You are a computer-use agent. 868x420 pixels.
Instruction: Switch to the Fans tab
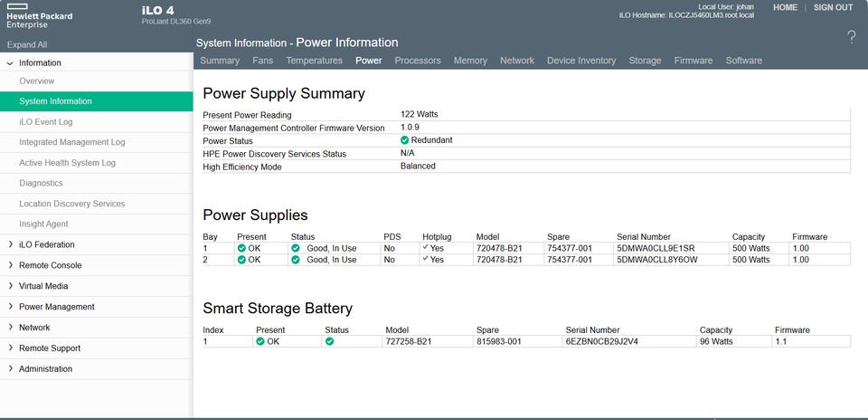262,61
